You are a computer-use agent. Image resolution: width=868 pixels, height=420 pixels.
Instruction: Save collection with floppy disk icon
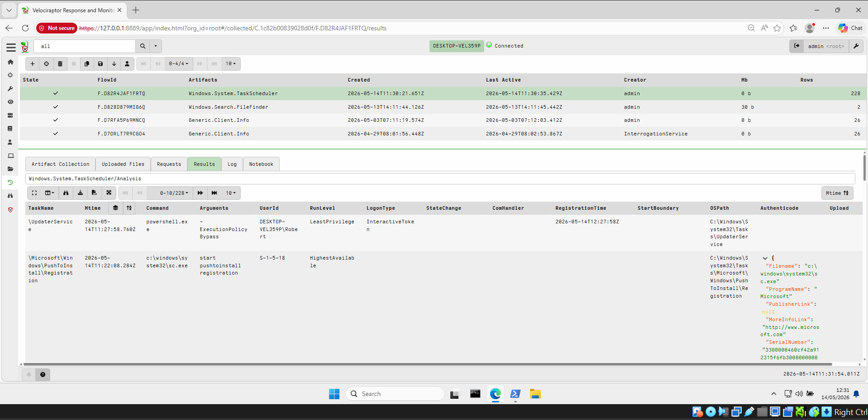[100, 64]
